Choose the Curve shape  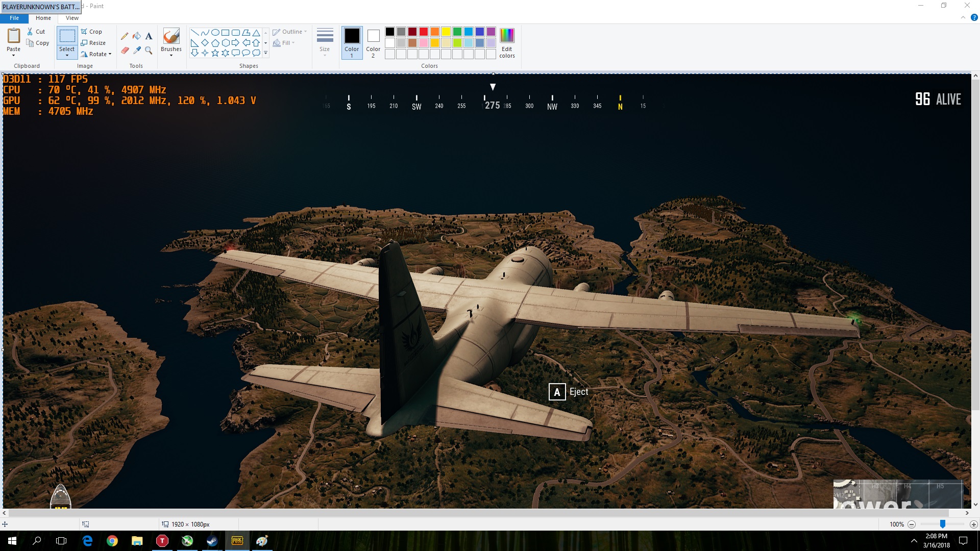click(x=205, y=33)
